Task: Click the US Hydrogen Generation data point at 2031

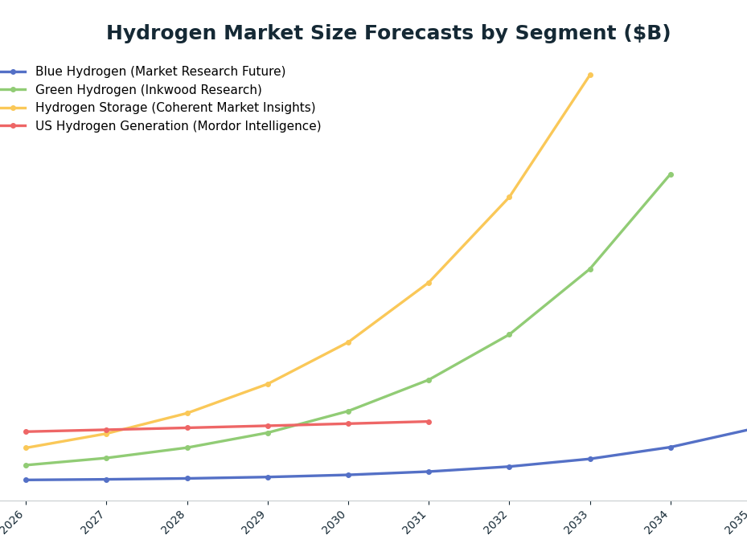Action: [429, 422]
